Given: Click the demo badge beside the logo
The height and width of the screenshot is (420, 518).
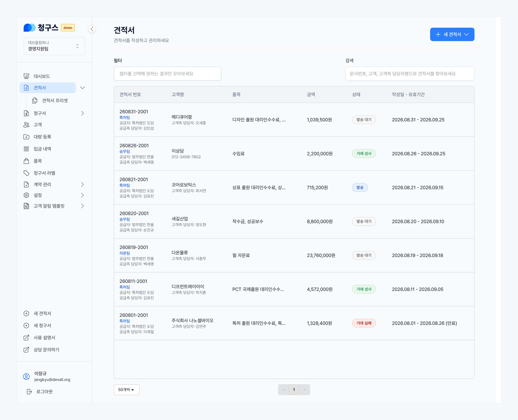Looking at the screenshot, I should pyautogui.click(x=68, y=28).
